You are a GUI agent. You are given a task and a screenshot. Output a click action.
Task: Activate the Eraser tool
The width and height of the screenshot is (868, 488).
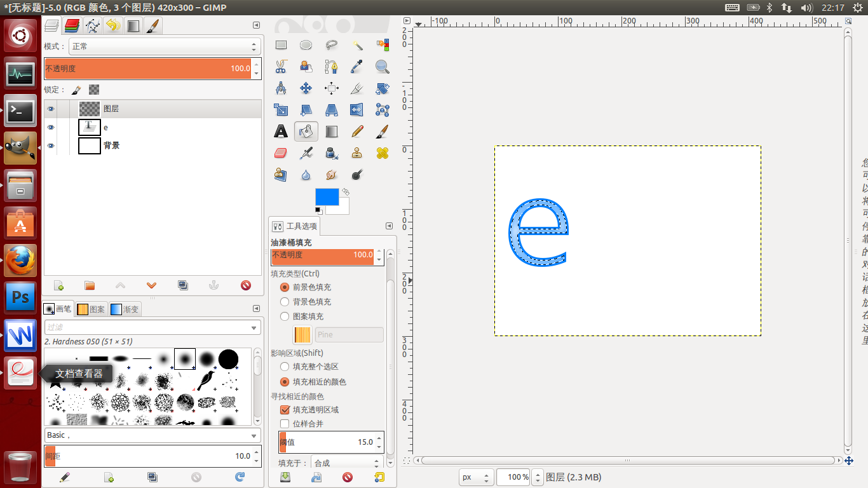tap(281, 153)
